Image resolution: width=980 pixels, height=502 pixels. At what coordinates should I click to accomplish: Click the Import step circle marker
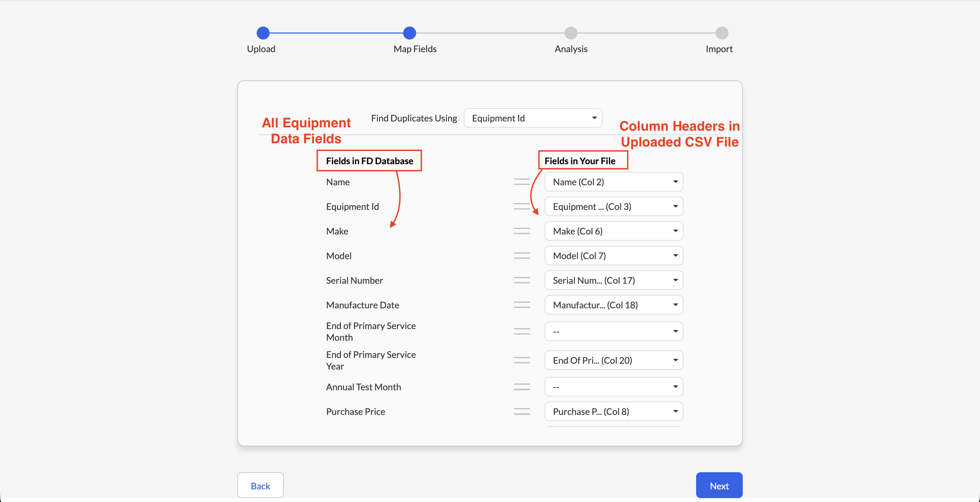pyautogui.click(x=722, y=33)
